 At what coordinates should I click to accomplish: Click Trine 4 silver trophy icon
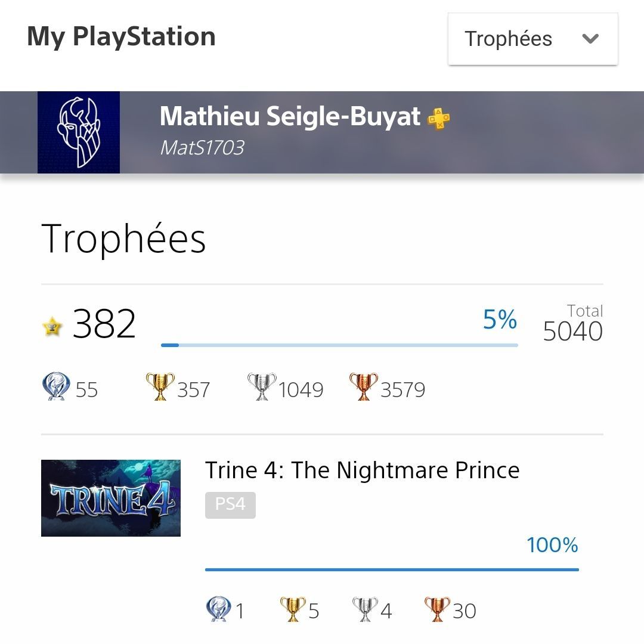pyautogui.click(x=365, y=608)
